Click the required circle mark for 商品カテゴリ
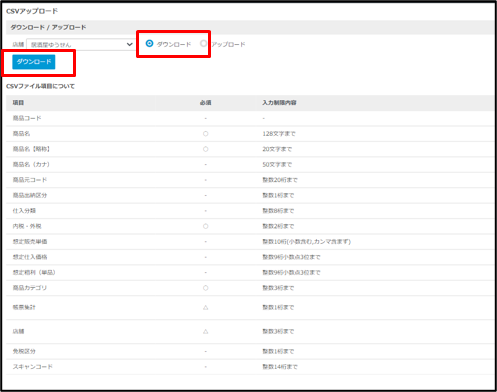497x392 pixels. [206, 288]
